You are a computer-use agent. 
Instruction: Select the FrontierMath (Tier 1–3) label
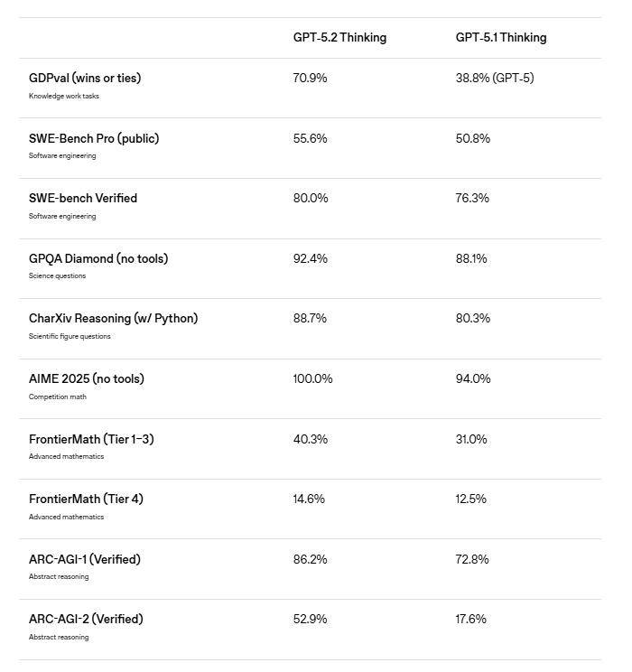pos(91,440)
